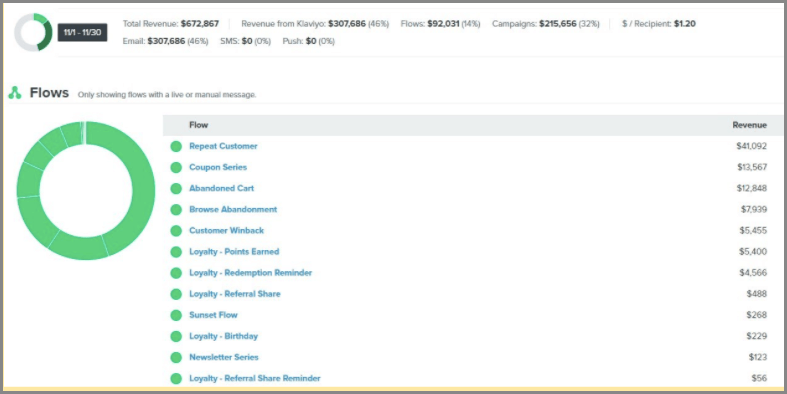The image size is (787, 394).
Task: Open the Sunset Flow link
Action: click(213, 315)
